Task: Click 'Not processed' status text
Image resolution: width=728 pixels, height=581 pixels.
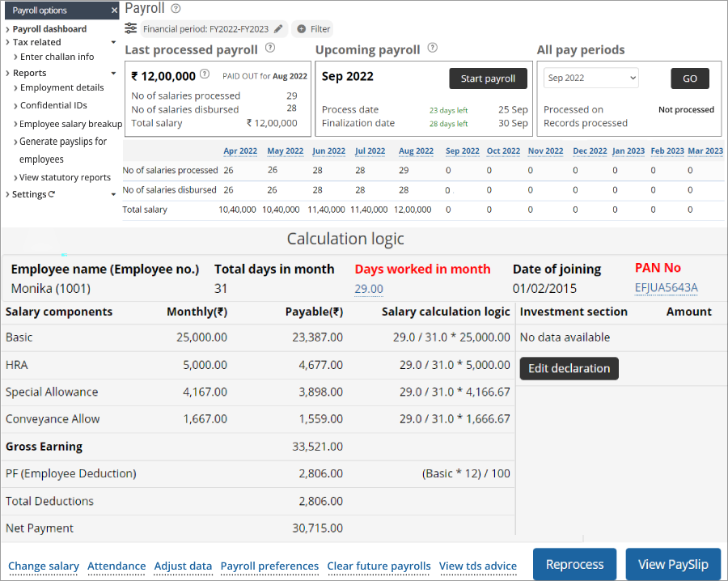Action: point(686,109)
